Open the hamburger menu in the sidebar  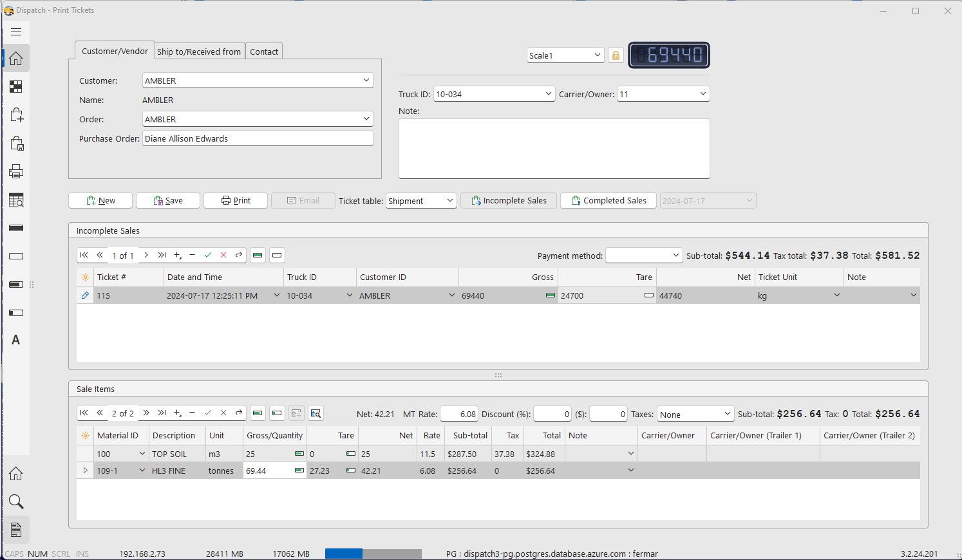16,32
